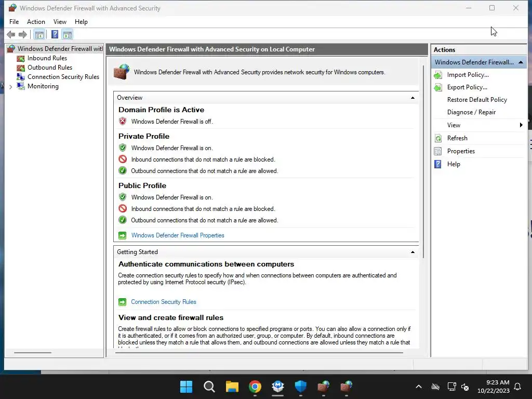This screenshot has height=399, width=532.
Task: Click the green arrow beside Connection Security Rules link
Action: point(123,302)
